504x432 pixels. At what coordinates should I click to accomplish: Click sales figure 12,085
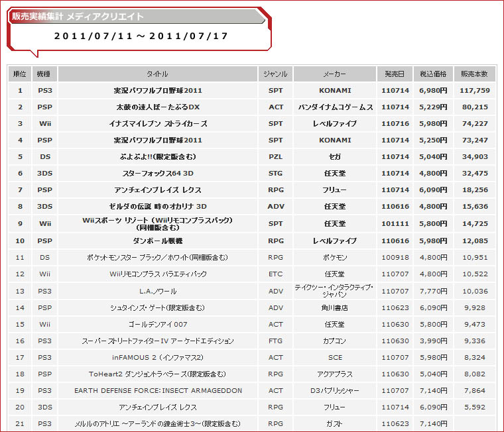[x=475, y=241]
